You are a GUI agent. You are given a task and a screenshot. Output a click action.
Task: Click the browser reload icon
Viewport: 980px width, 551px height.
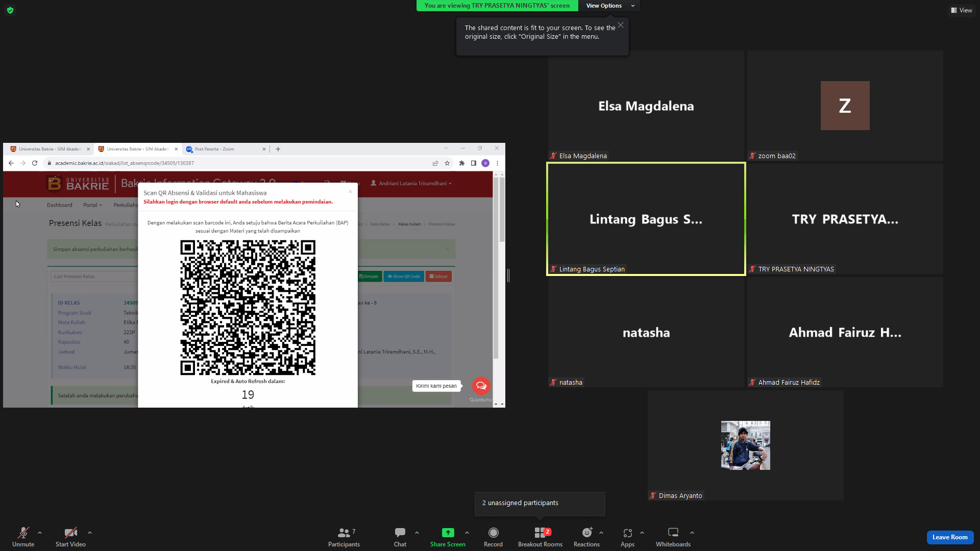35,163
